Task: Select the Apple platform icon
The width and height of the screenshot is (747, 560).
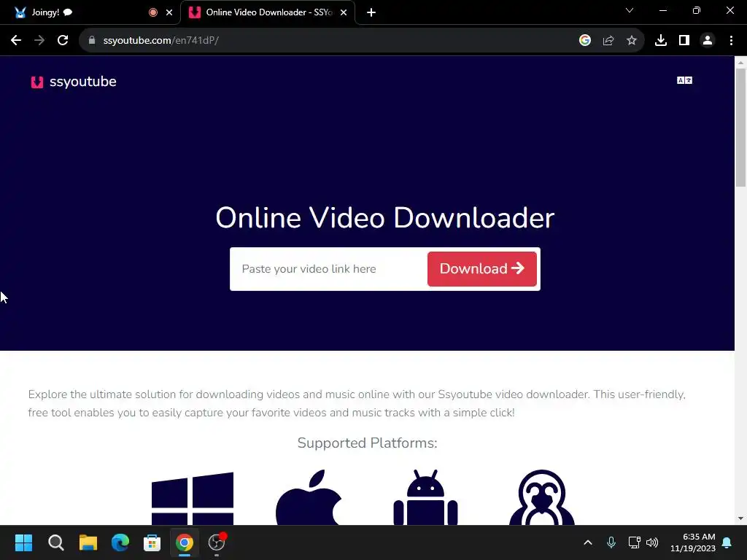Action: (x=309, y=497)
